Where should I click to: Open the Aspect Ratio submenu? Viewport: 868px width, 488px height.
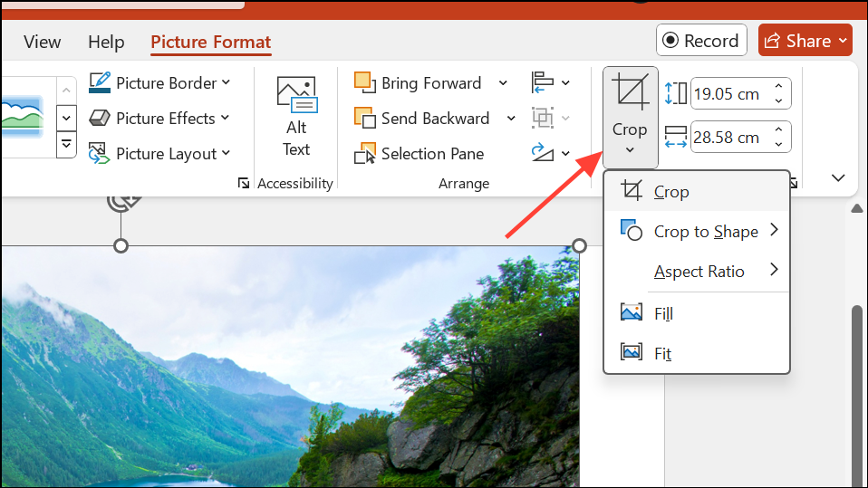(x=697, y=271)
